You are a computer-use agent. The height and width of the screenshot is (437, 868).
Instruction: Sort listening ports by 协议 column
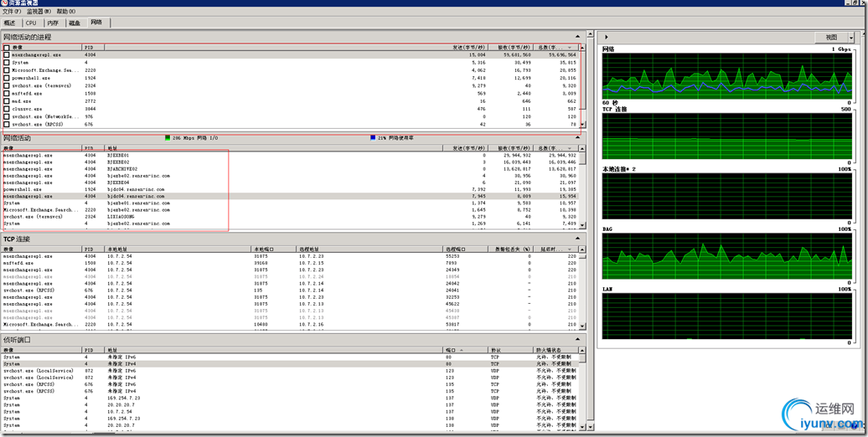pos(510,350)
